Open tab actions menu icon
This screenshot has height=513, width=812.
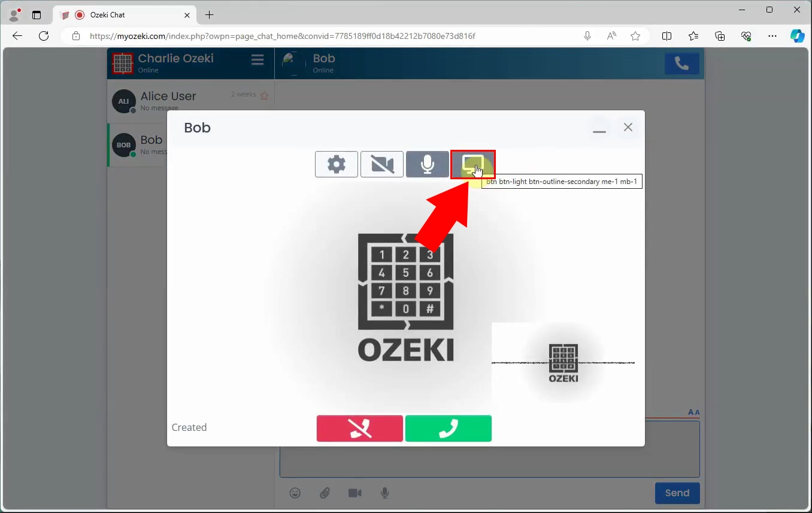pos(37,15)
